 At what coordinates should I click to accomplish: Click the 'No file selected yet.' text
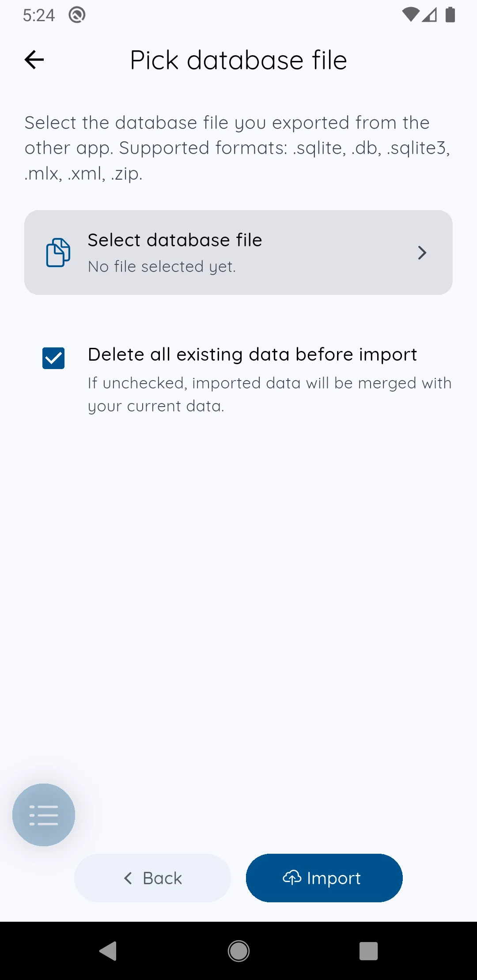coord(162,267)
